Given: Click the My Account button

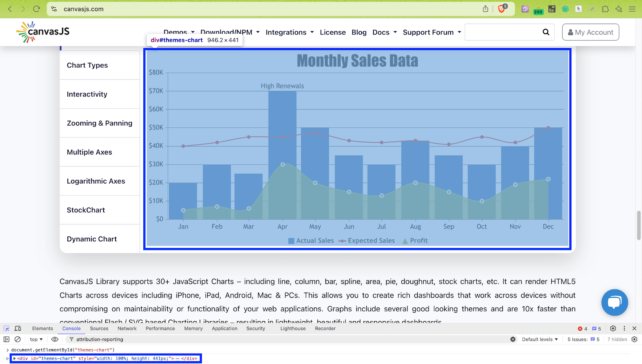Looking at the screenshot, I should [x=590, y=32].
